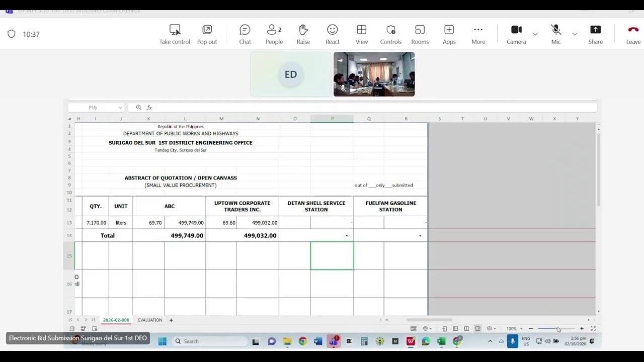Add a new sheet with the plus button
The image size is (644, 362).
[x=171, y=320]
